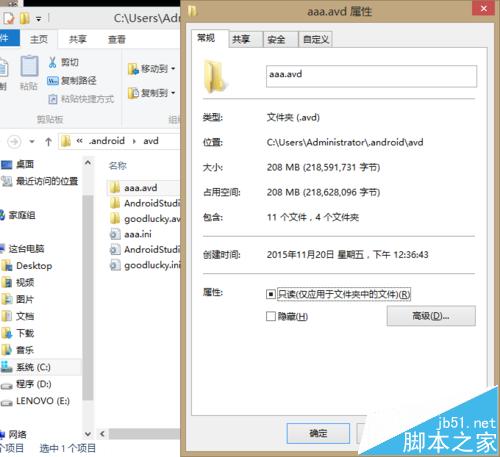Click the OK (确定) button
The image size is (500, 457).
(x=318, y=433)
